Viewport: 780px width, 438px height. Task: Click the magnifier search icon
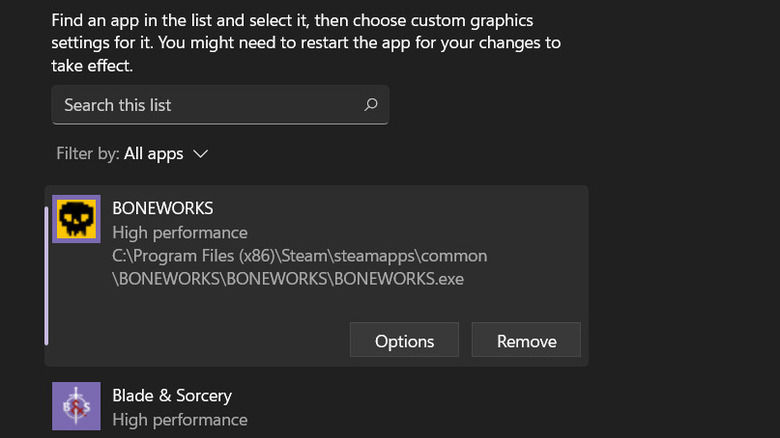371,104
